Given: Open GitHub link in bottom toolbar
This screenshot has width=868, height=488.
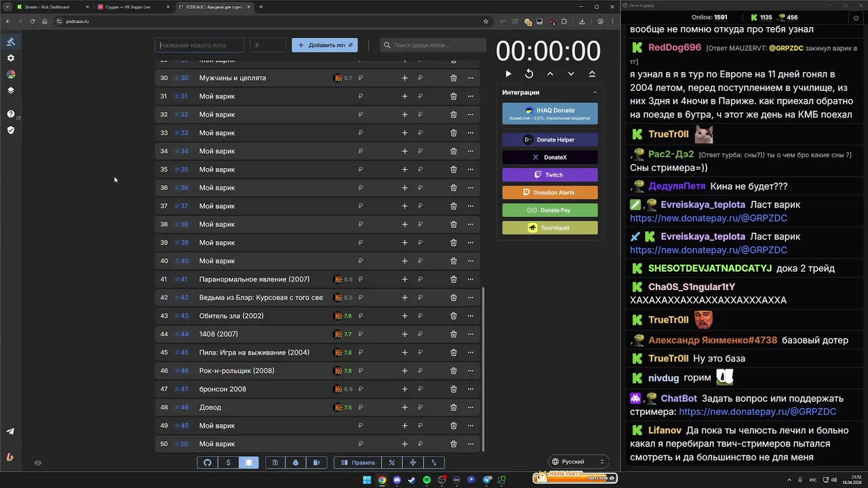Looking at the screenshot, I should pyautogui.click(x=208, y=462).
